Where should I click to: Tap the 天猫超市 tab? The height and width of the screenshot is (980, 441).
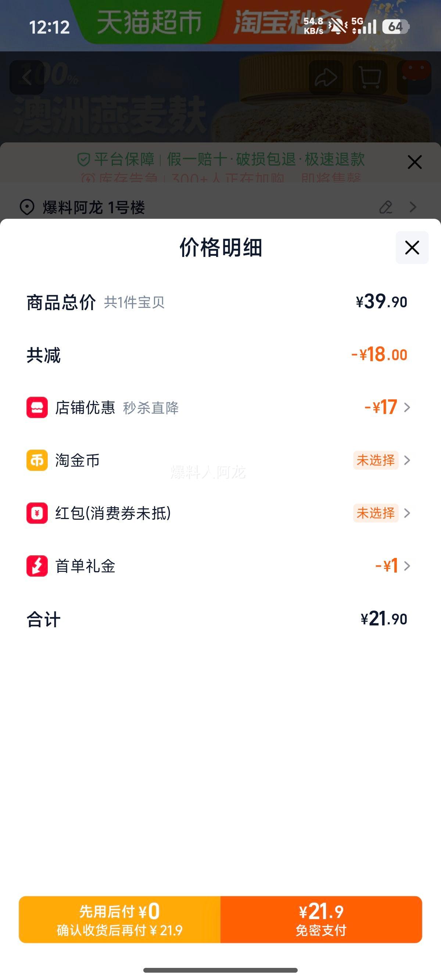(x=149, y=22)
